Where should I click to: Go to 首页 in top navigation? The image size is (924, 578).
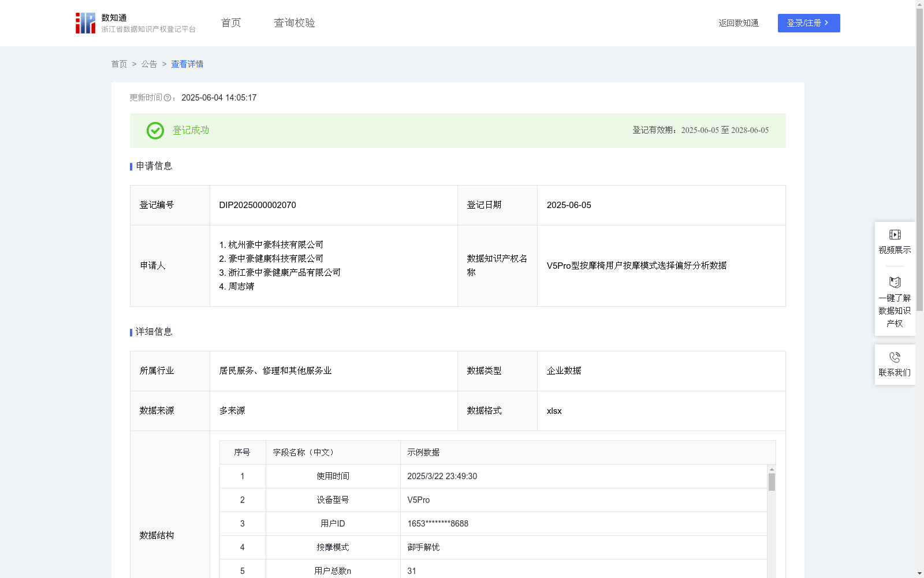click(x=231, y=23)
